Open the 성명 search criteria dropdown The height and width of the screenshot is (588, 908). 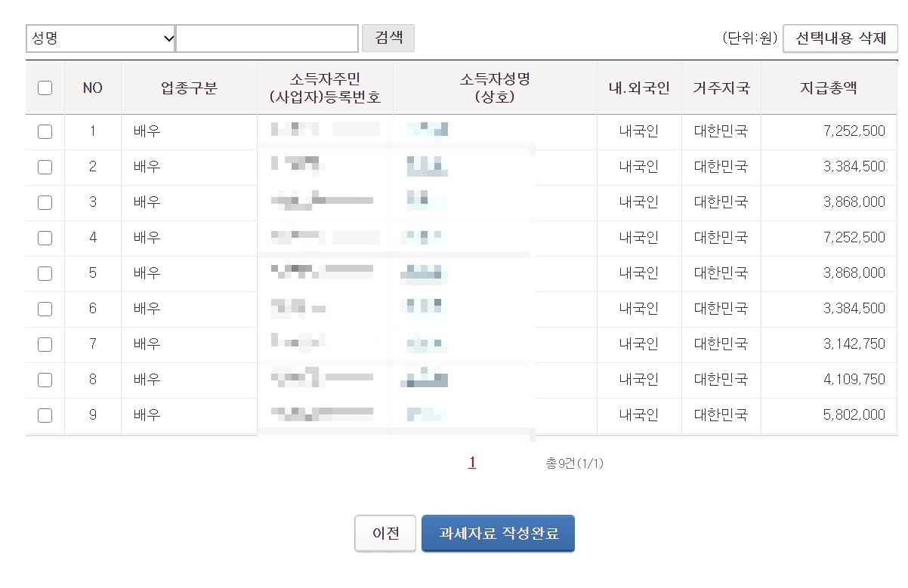pyautogui.click(x=99, y=37)
